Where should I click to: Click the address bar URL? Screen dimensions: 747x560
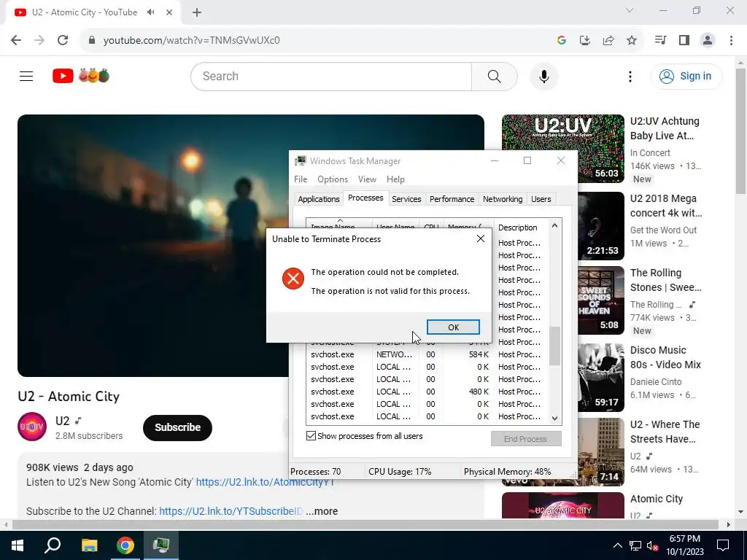tap(192, 40)
